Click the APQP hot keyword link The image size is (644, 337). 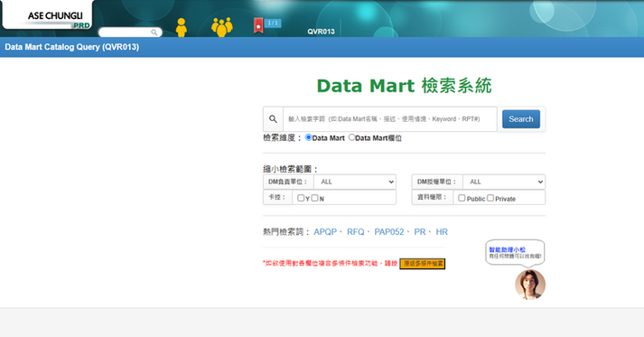[325, 232]
